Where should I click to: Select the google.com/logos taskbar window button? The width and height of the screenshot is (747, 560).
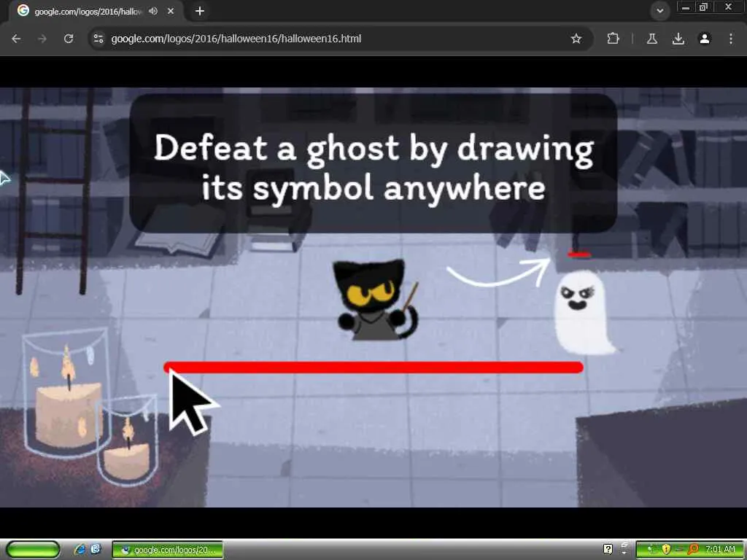pos(167,550)
